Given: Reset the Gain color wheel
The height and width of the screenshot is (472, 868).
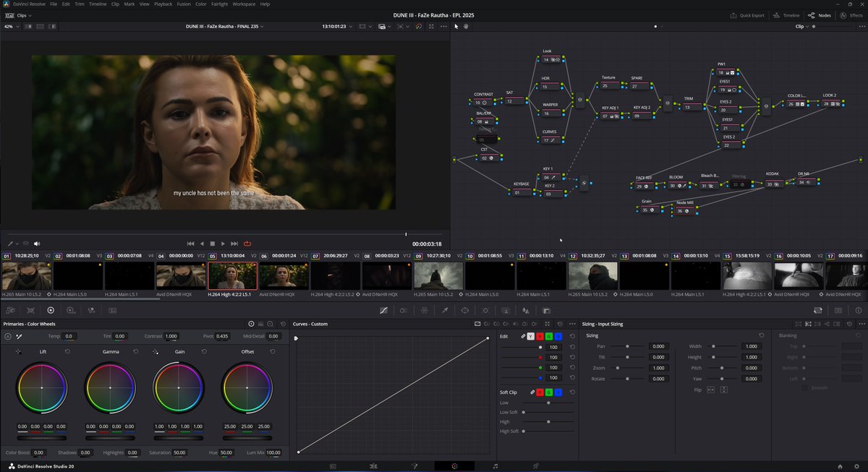Looking at the screenshot, I should coord(204,351).
